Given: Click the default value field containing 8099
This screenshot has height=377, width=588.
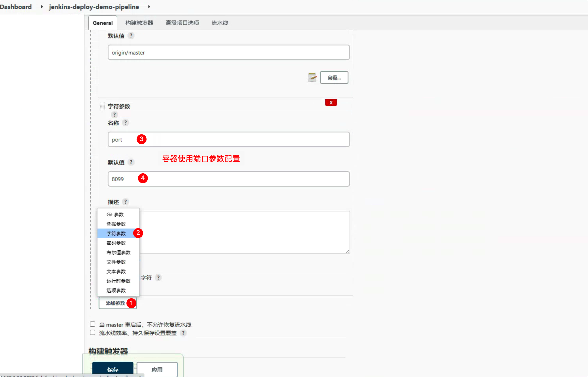Looking at the screenshot, I should [x=229, y=179].
